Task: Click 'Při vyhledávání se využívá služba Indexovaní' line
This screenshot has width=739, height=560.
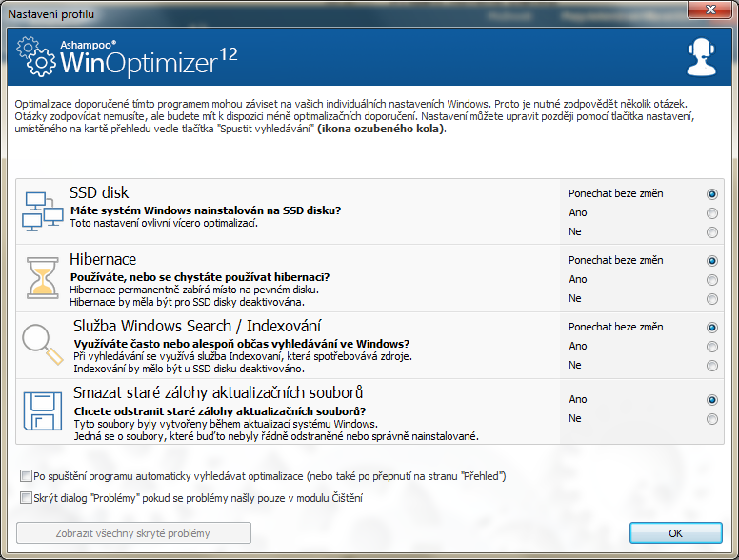Action: coord(243,356)
